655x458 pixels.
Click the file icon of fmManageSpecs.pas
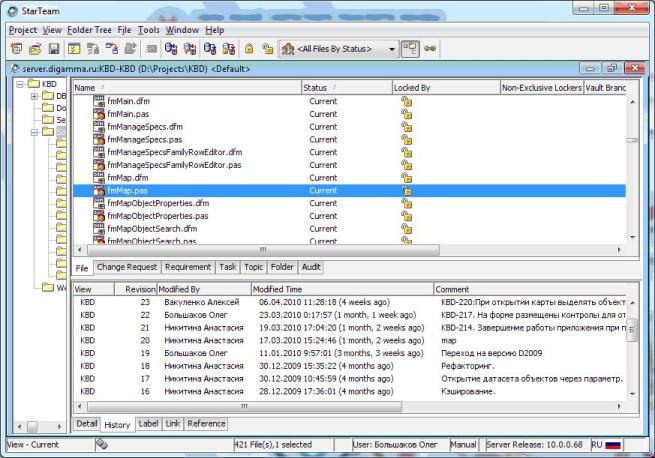point(99,140)
